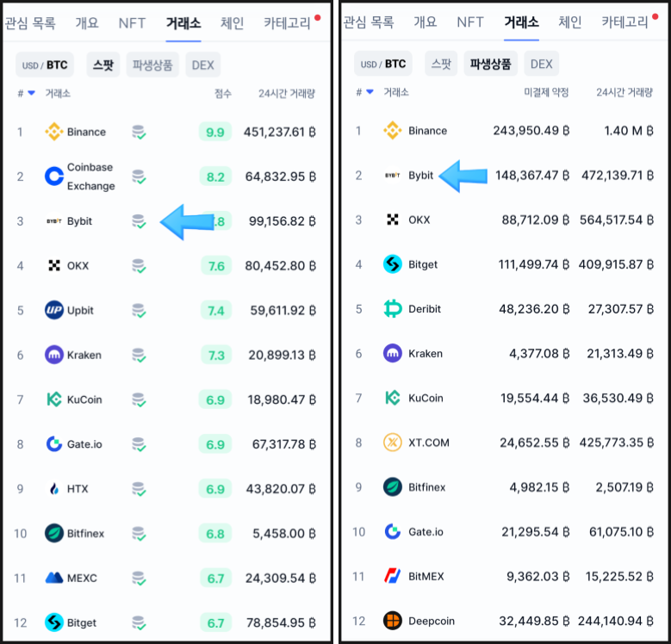Select 파생상품 filter in right panel
This screenshot has width=671, height=644.
pos(490,64)
